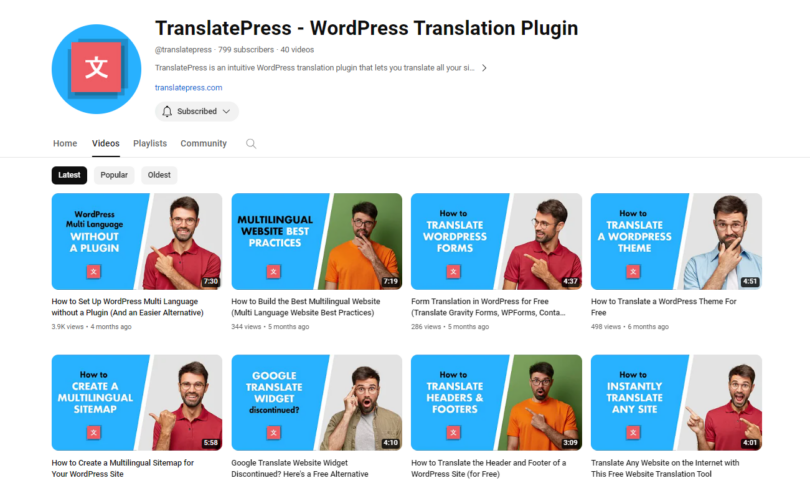Click the TranslatePress channel avatar logo
Viewport: 810px width, 483px height.
pos(97,69)
